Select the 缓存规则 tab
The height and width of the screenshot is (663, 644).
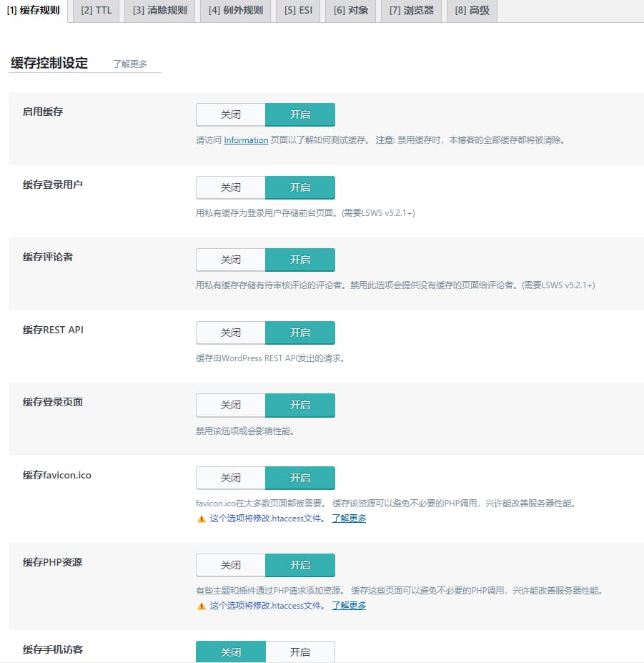click(x=34, y=11)
